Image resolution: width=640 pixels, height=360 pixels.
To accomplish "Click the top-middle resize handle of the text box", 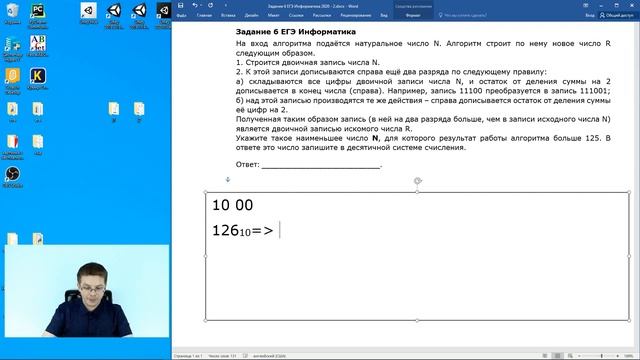I will (417, 192).
